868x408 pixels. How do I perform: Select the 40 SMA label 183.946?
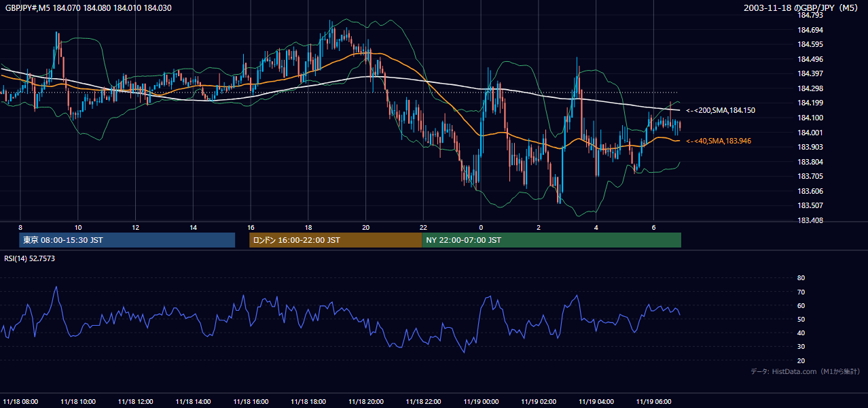tap(719, 141)
